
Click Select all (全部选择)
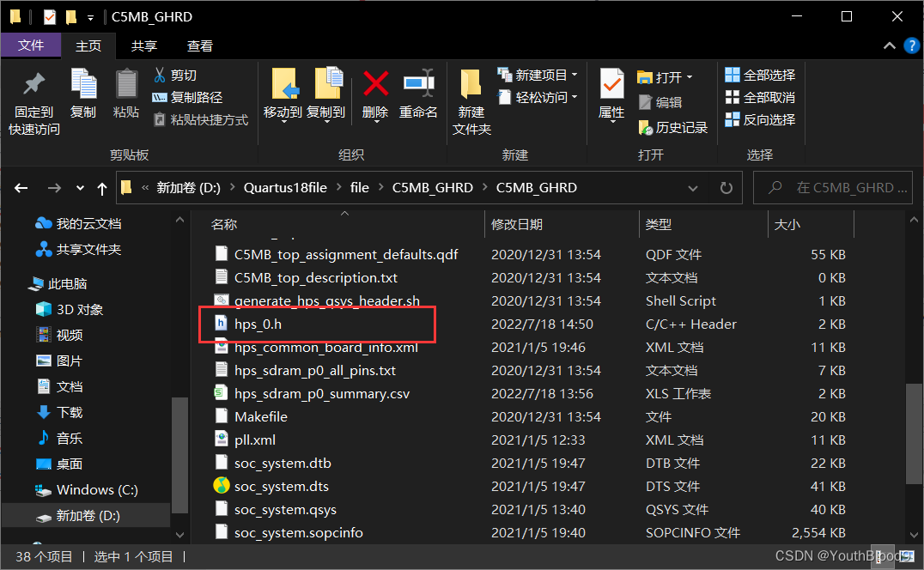(x=760, y=75)
